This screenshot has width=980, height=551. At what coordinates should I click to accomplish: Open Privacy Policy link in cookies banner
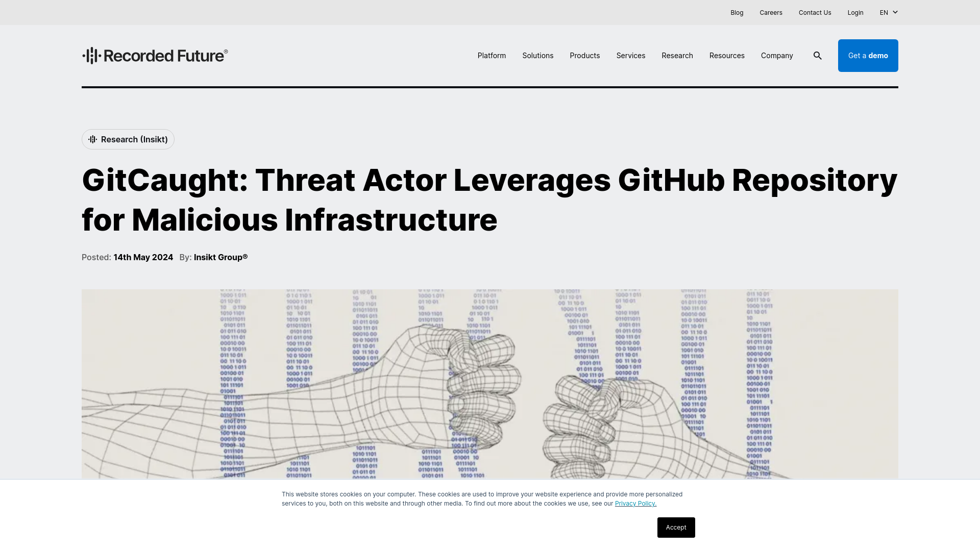[635, 503]
